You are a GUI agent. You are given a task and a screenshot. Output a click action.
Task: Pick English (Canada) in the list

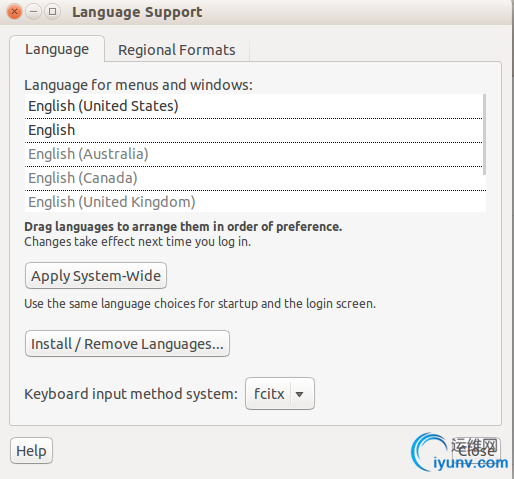tap(253, 178)
